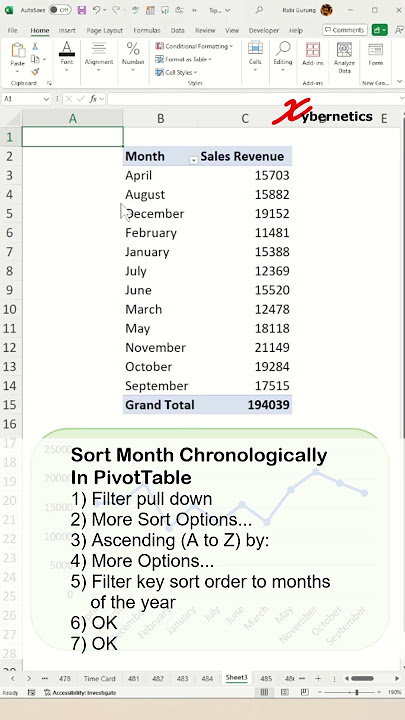The image size is (405, 720).
Task: Toggle the AutoSave switch
Action: [x=60, y=10]
